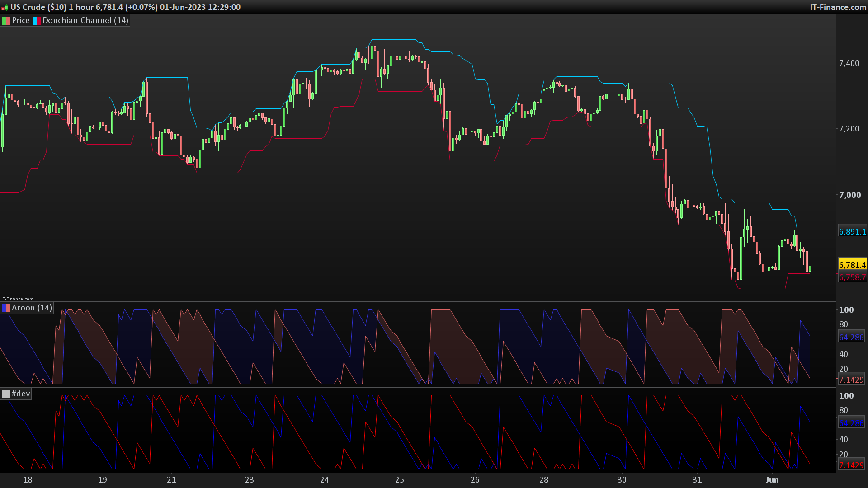Click the US Crude ($10) 1 hour title text

tap(52, 7)
